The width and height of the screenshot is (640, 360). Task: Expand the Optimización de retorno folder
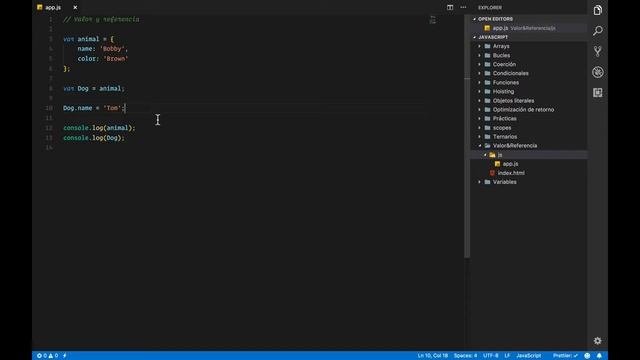[x=523, y=109]
